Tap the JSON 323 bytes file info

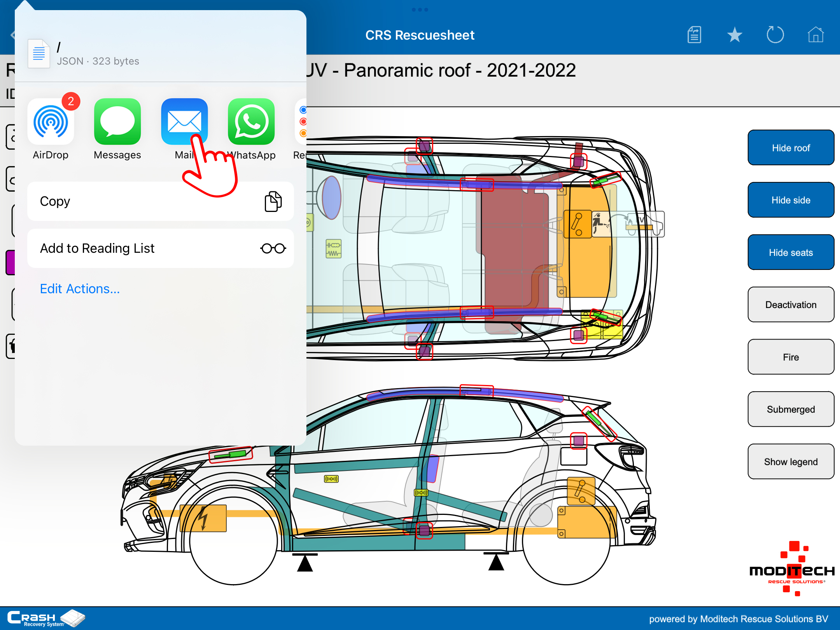[x=98, y=61]
